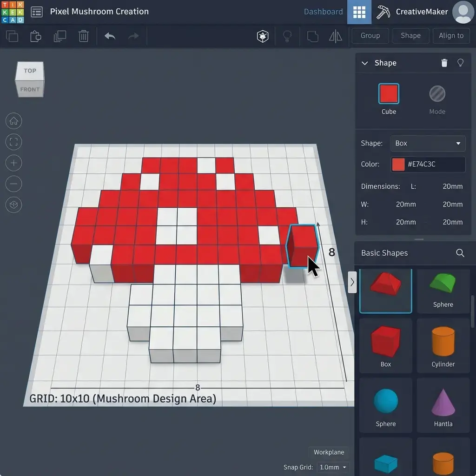Open the Shape type Box dropdown
This screenshot has width=476, height=476.
(428, 143)
